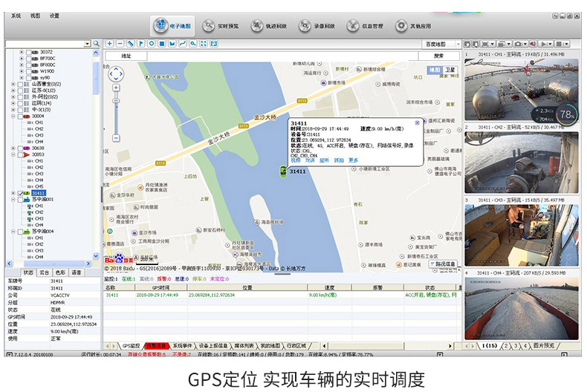
Task: Open the 系统 menu
Action: point(16,16)
